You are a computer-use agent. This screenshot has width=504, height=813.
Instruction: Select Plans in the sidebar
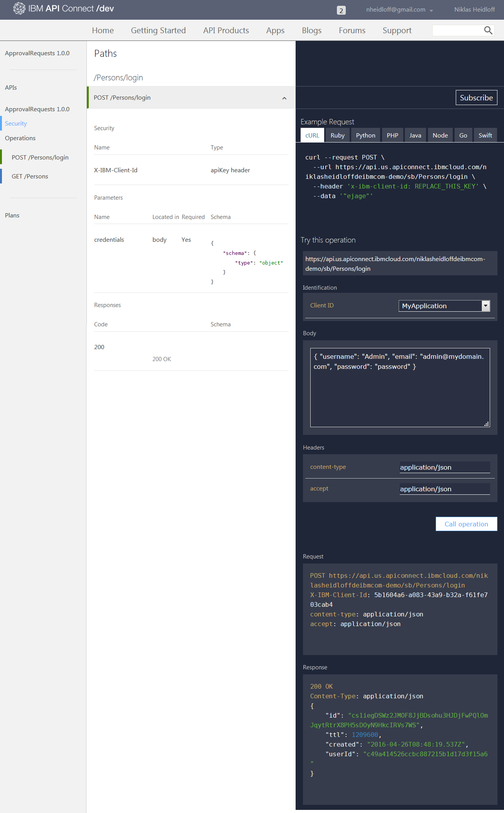12,216
